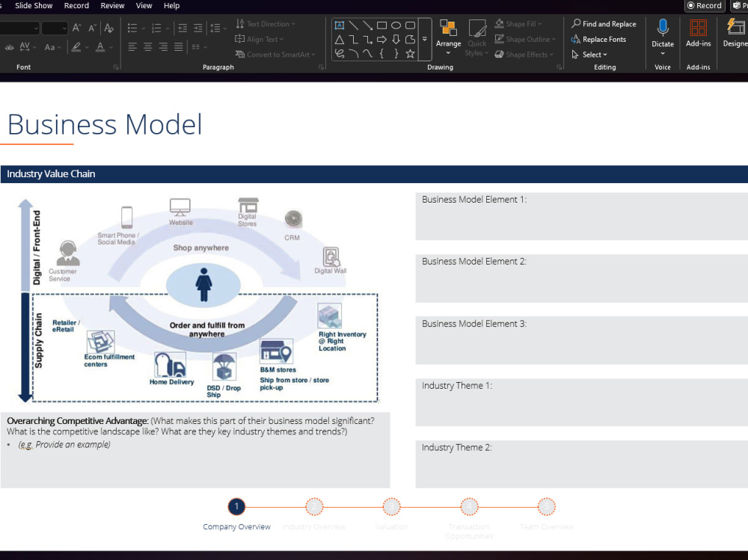Choose the Oval shape

coord(396,25)
